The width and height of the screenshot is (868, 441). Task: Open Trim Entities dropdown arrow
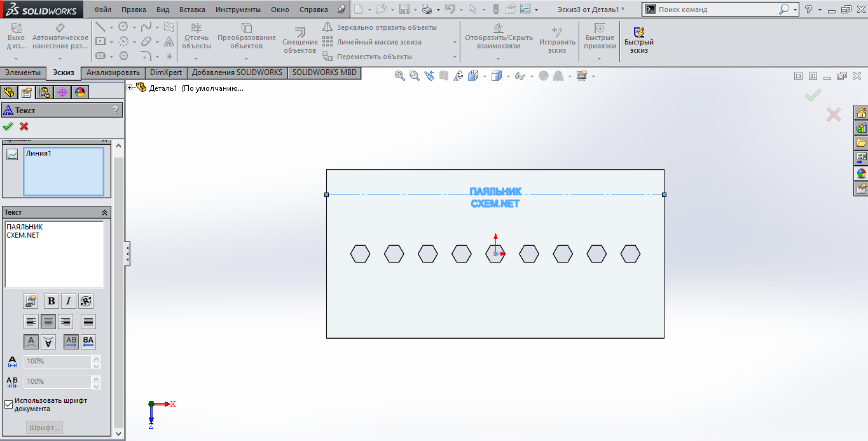click(x=196, y=58)
